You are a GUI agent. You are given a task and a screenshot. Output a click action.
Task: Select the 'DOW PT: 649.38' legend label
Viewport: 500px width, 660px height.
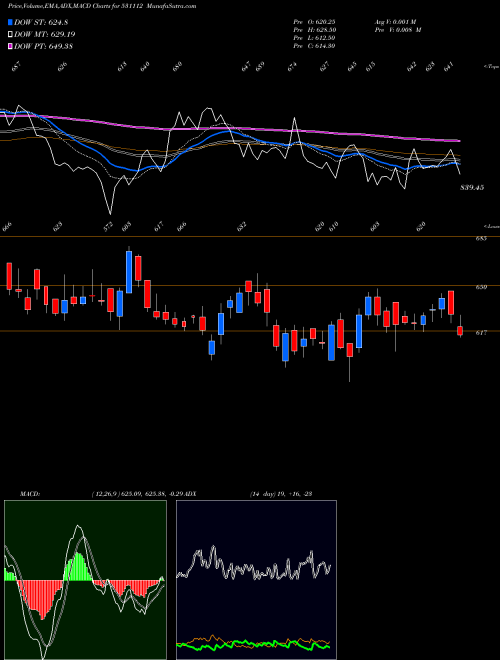[43, 46]
